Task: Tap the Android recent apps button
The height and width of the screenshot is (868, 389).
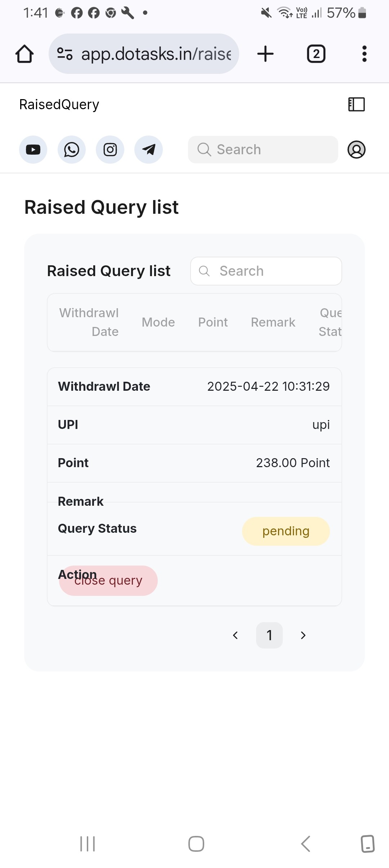Action: point(88,844)
